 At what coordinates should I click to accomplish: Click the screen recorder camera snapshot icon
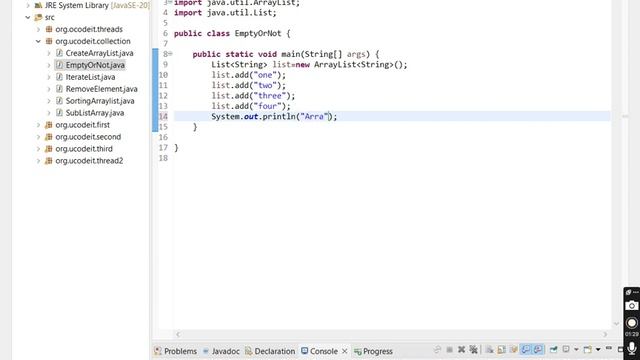point(631,306)
